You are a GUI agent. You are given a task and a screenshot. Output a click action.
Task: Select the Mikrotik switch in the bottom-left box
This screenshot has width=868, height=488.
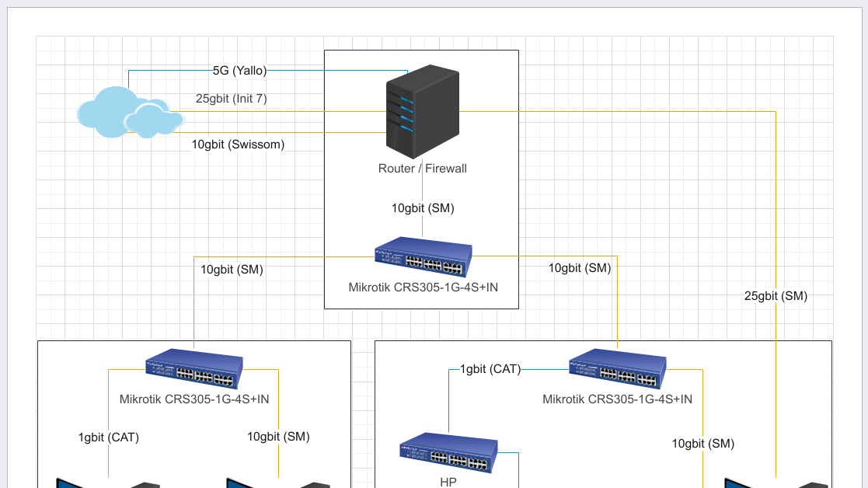point(193,369)
